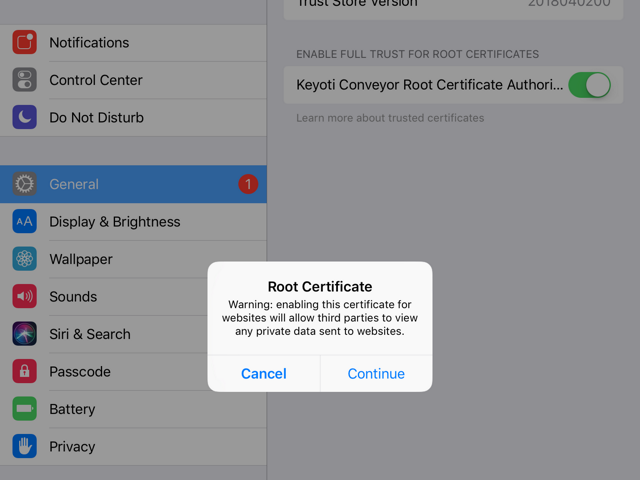Open Siri & Search settings row
Screen dimensions: 640x480
point(133,334)
